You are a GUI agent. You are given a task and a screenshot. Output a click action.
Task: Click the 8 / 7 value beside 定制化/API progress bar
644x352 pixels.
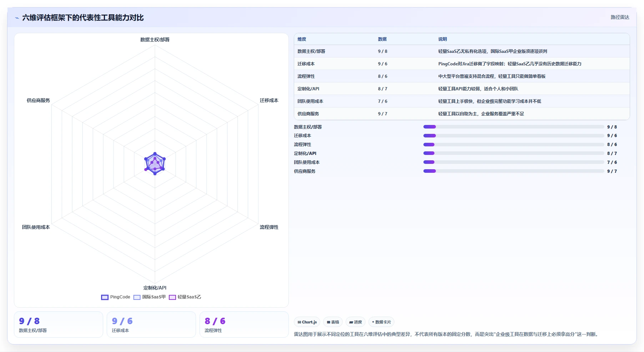(x=612, y=154)
